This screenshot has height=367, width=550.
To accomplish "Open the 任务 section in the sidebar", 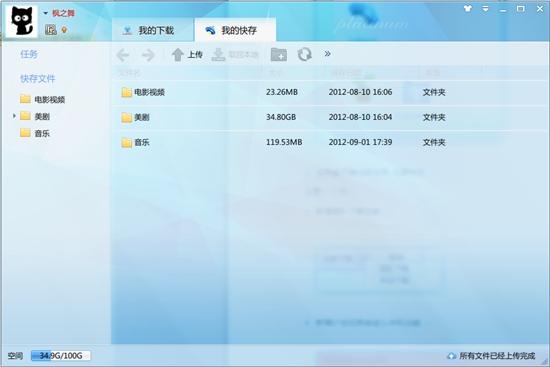I will (29, 54).
